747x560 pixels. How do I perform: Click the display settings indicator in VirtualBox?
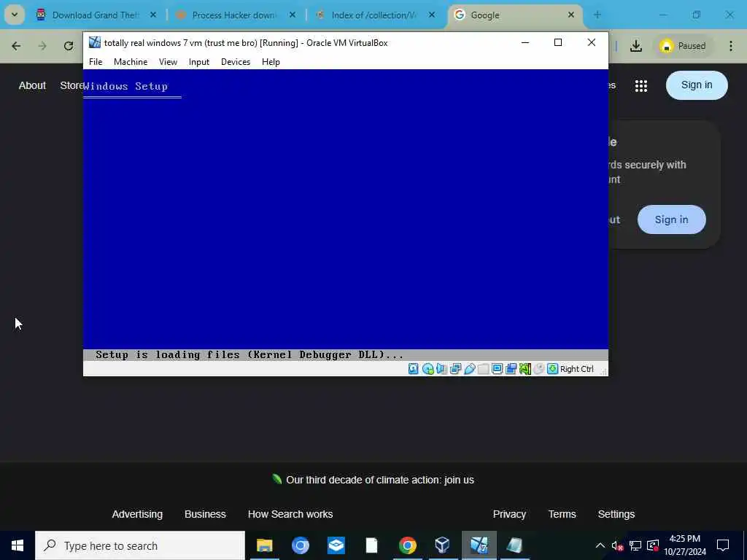(x=497, y=369)
